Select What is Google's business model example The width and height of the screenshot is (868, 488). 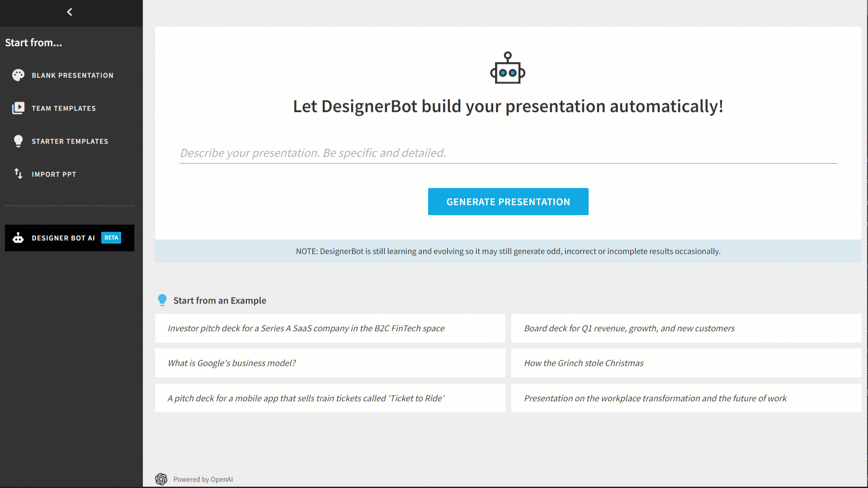point(330,363)
